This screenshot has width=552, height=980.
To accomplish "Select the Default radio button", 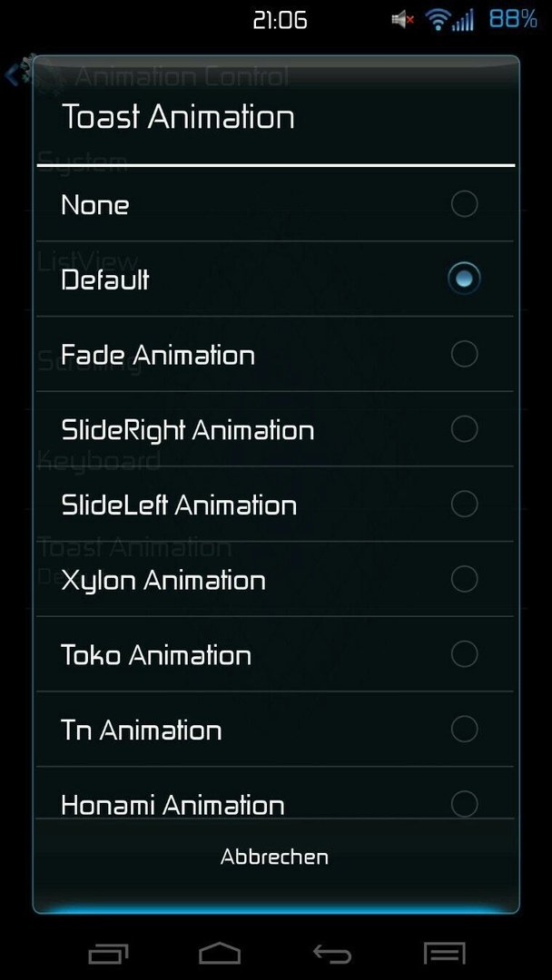I will coord(464,279).
